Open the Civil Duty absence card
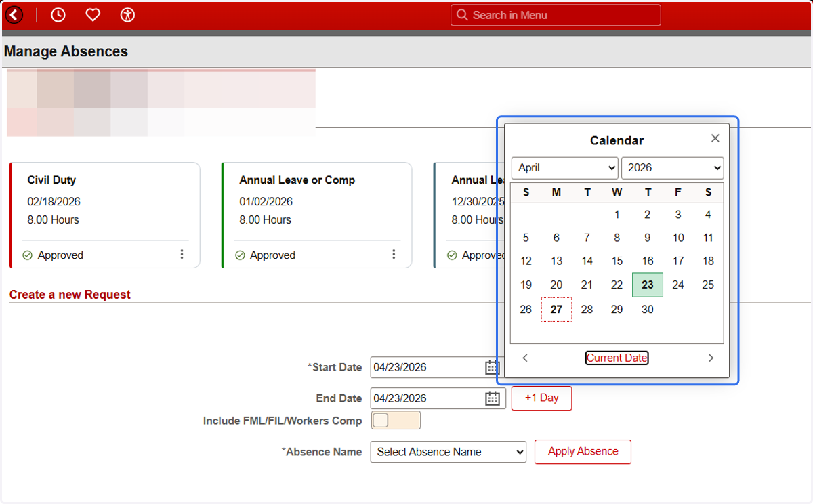This screenshot has width=813, height=504. (x=105, y=215)
